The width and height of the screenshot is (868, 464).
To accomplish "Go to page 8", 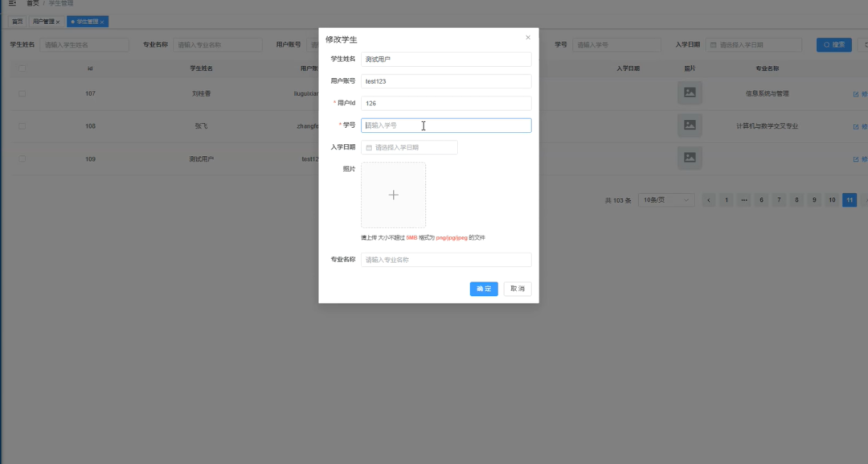I will [796, 200].
